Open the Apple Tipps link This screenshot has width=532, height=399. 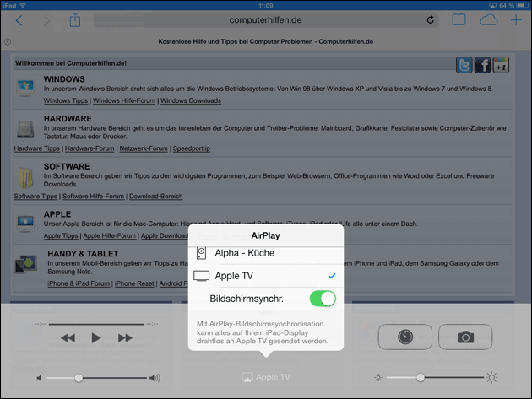[61, 236]
